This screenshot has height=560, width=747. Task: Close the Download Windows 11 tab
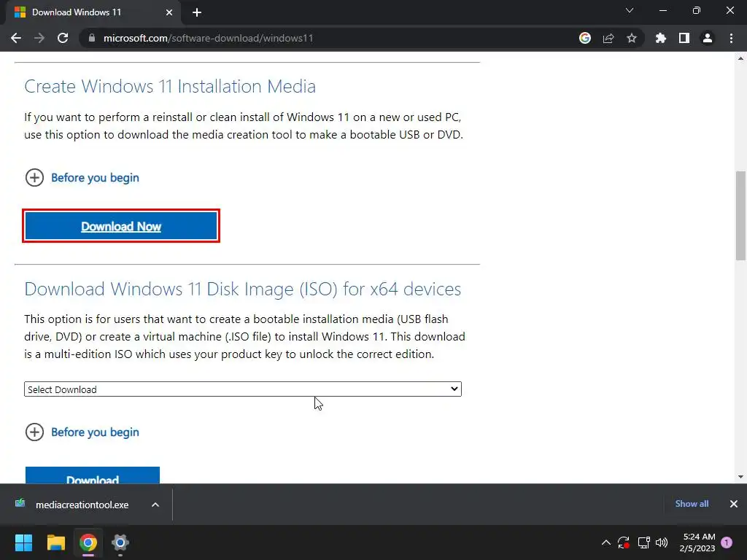coord(169,12)
